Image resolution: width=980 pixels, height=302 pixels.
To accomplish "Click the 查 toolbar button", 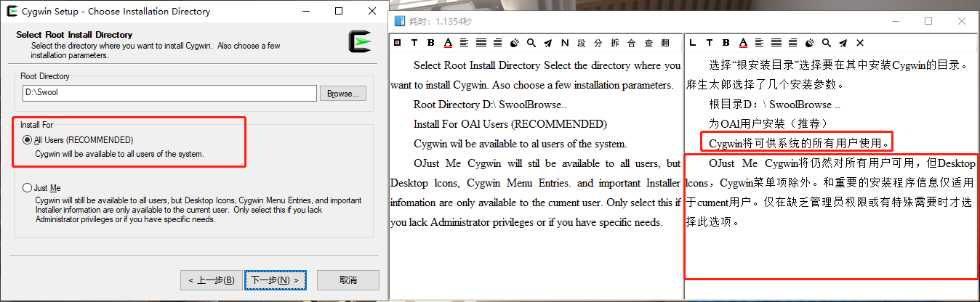I will coord(648,43).
